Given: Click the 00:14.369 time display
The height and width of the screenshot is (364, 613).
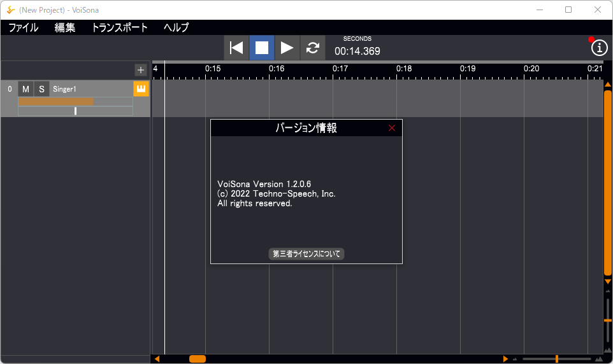Looking at the screenshot, I should pos(357,51).
